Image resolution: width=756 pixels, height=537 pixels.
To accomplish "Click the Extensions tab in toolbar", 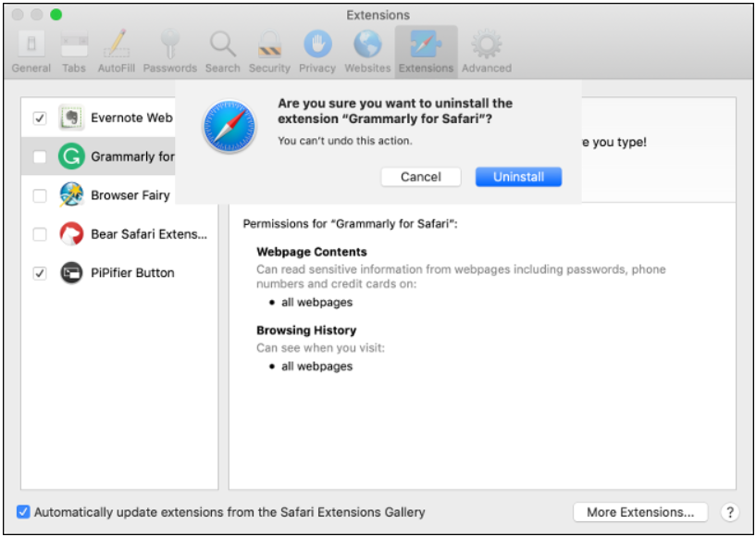I will (x=426, y=51).
